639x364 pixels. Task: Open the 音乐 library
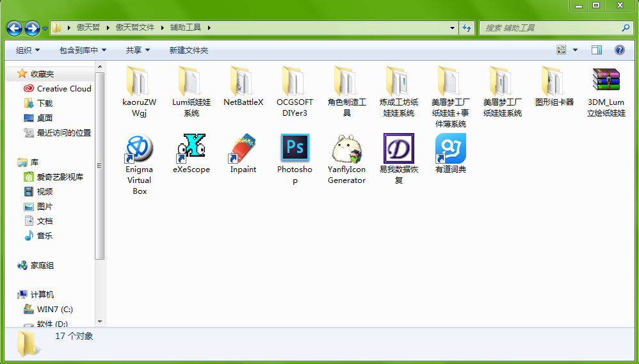[38, 236]
